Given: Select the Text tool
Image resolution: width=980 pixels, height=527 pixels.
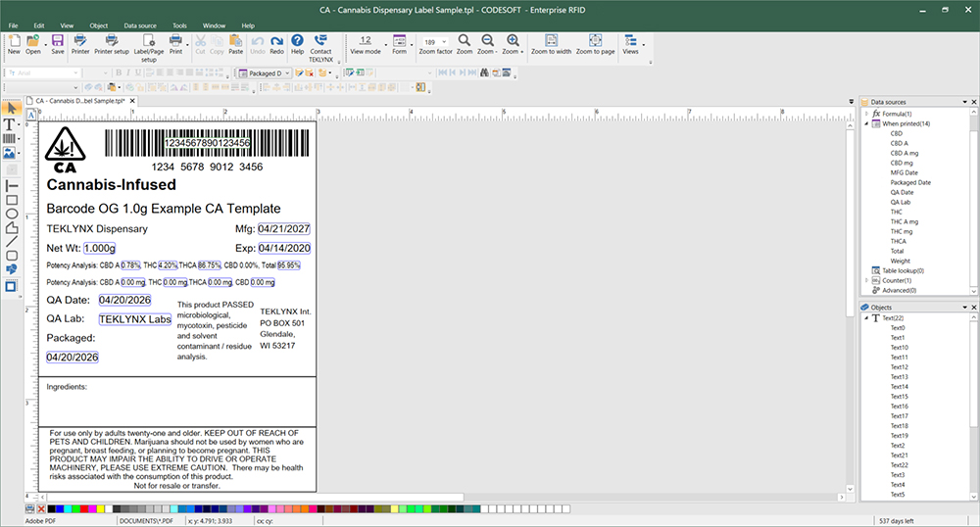Looking at the screenshot, I should (10, 124).
